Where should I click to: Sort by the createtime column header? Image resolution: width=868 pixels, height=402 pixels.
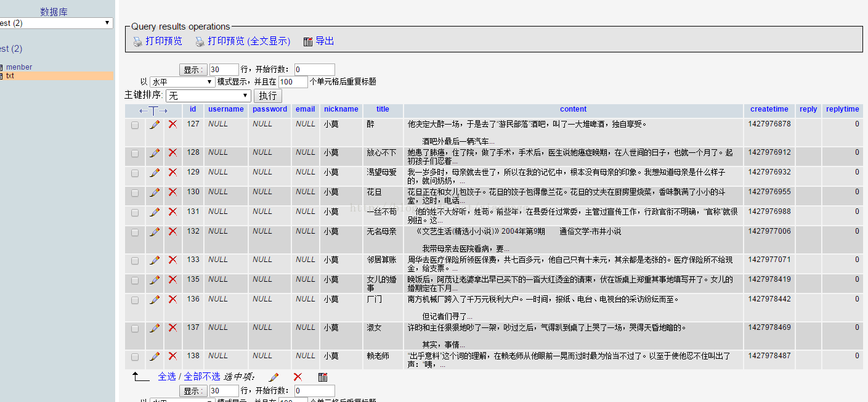[769, 109]
